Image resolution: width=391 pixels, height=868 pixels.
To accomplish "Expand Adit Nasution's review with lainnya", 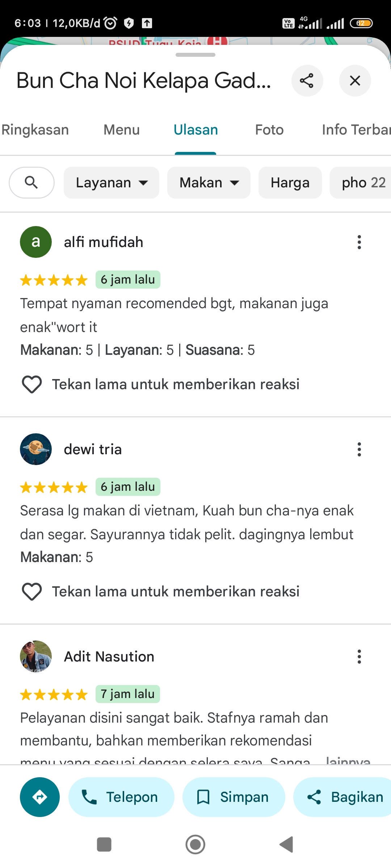I will pos(348,759).
